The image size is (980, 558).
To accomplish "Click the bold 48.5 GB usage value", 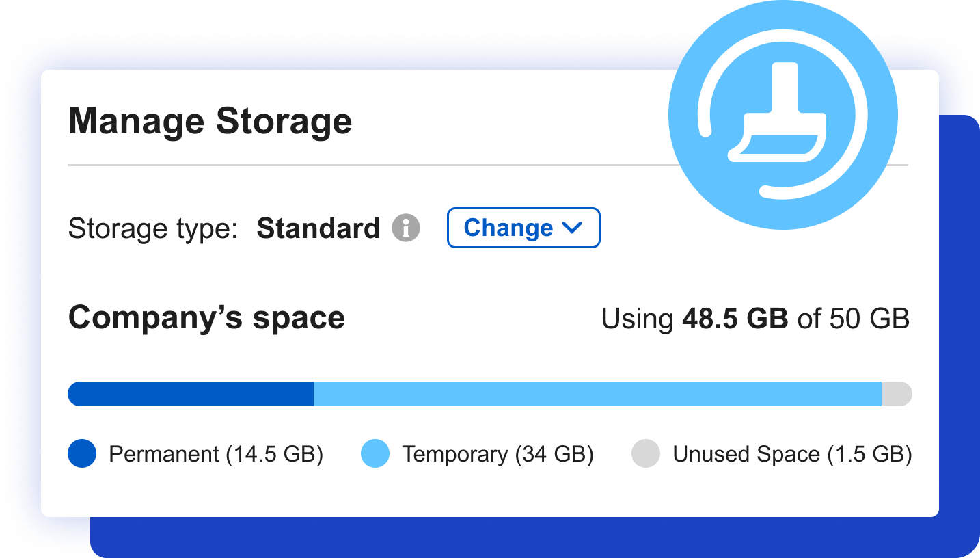I will (x=735, y=319).
